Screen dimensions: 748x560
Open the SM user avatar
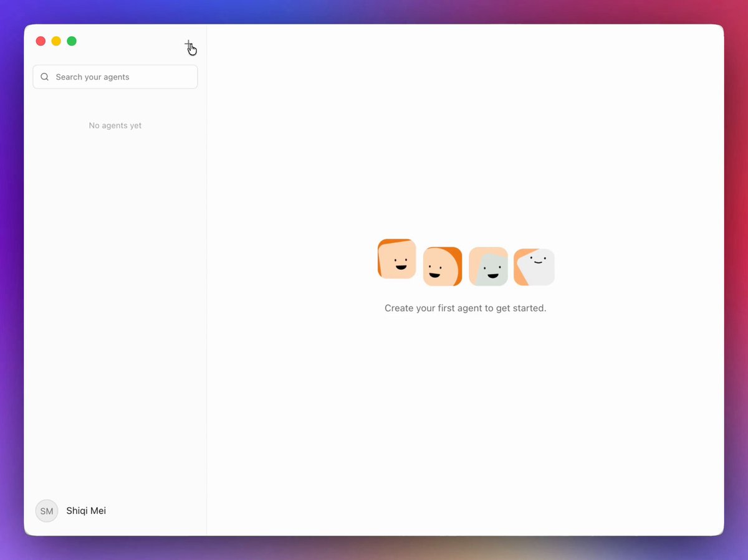click(x=47, y=511)
